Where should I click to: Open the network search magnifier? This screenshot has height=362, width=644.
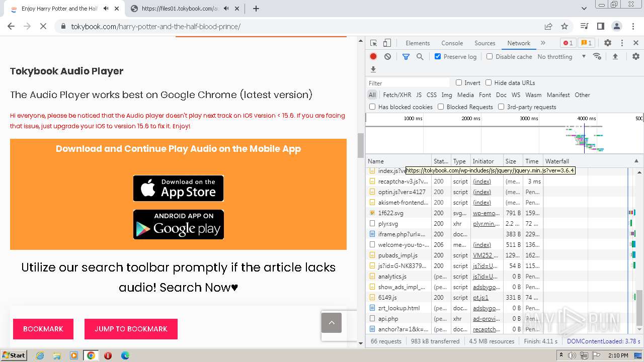(420, 57)
